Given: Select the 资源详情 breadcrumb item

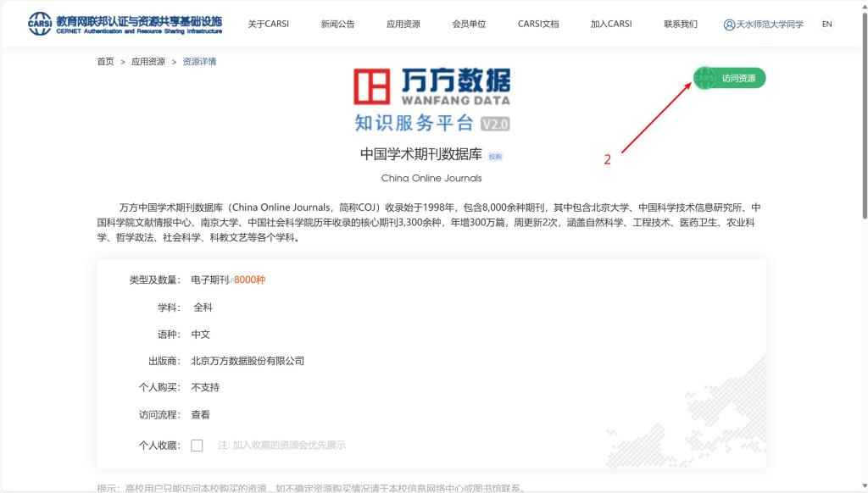Looking at the screenshot, I should [199, 62].
